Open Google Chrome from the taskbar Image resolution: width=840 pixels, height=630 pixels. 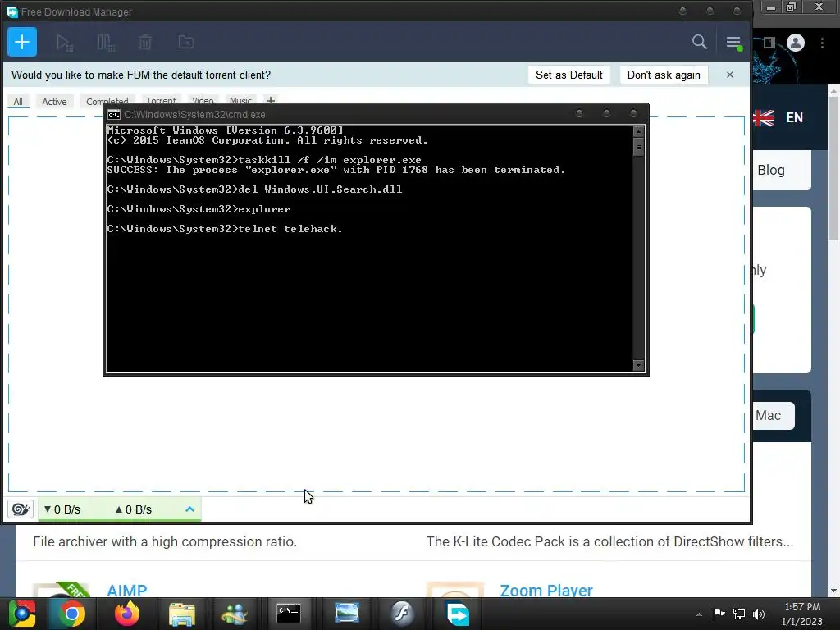72,614
